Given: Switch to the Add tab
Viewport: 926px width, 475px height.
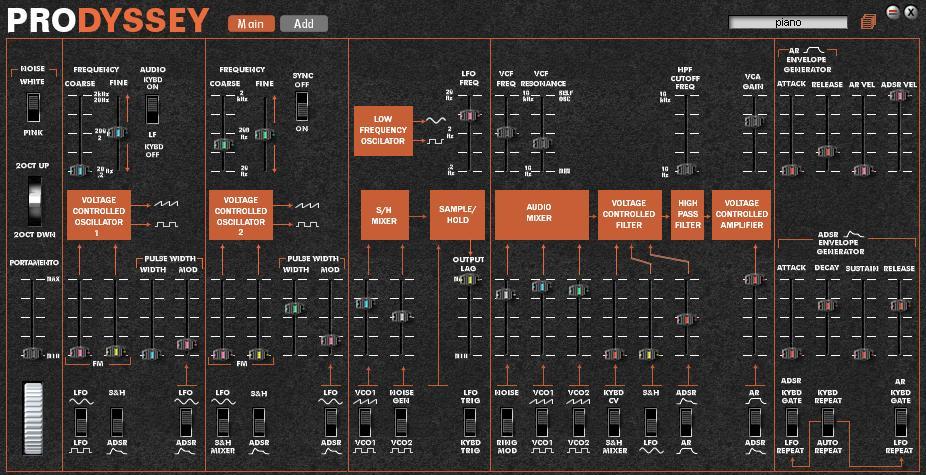Looking at the screenshot, I should click(x=304, y=24).
